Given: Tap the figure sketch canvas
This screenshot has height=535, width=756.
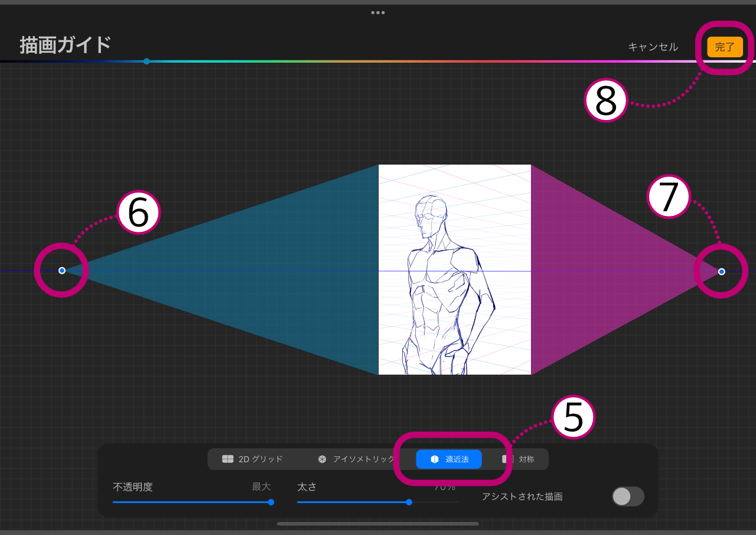Looking at the screenshot, I should coord(455,270).
